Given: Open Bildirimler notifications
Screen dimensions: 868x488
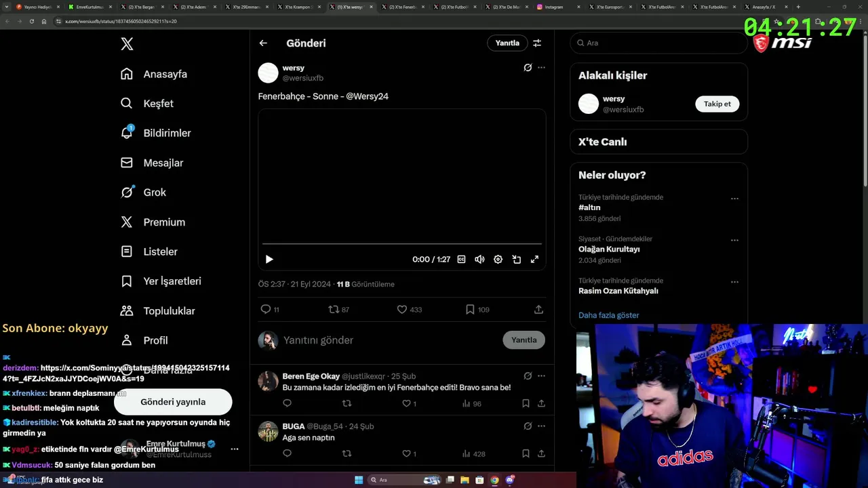Looking at the screenshot, I should point(155,133).
